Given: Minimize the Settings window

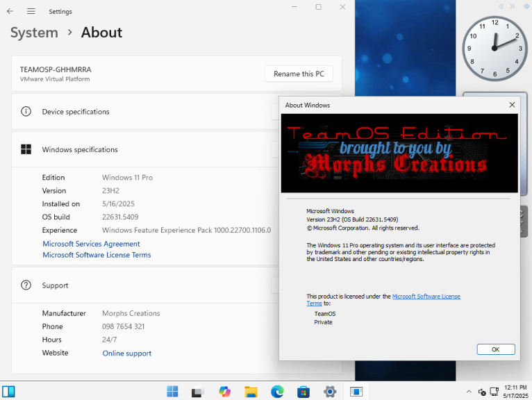Looking at the screenshot, I should tap(294, 7).
